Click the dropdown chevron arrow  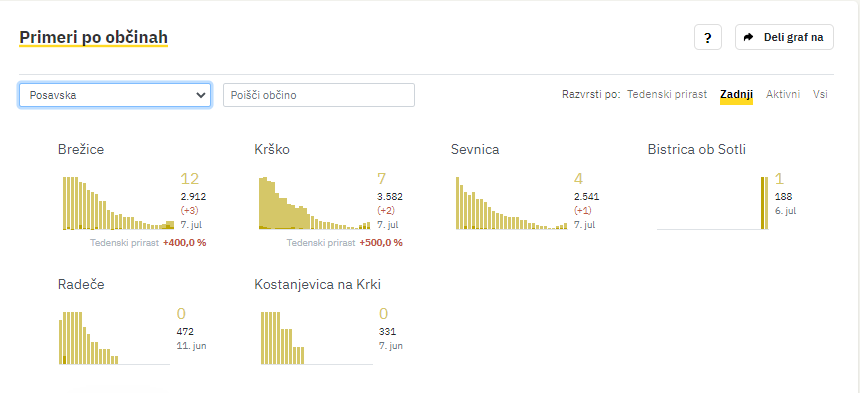tap(200, 95)
